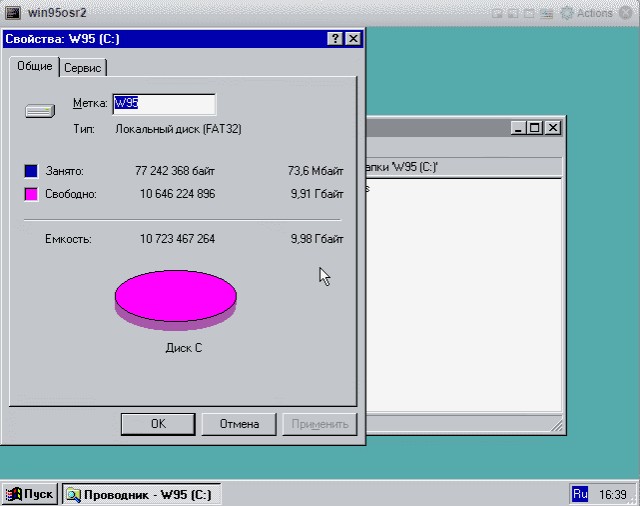Activate Проводник - W95 (C:) taskbar button

(x=142, y=494)
